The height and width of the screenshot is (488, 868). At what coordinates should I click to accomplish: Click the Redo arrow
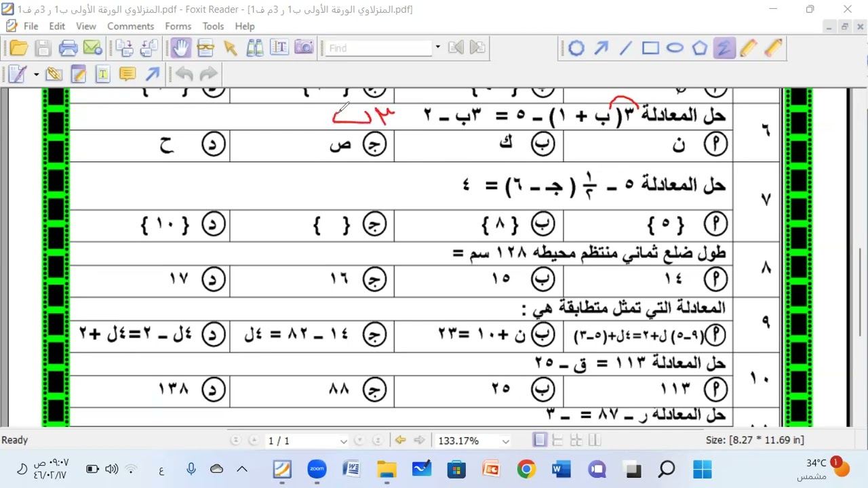[208, 74]
